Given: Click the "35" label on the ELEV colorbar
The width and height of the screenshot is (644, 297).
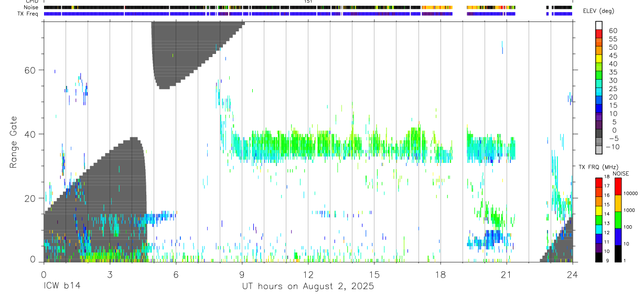Looking at the screenshot, I should (613, 72).
